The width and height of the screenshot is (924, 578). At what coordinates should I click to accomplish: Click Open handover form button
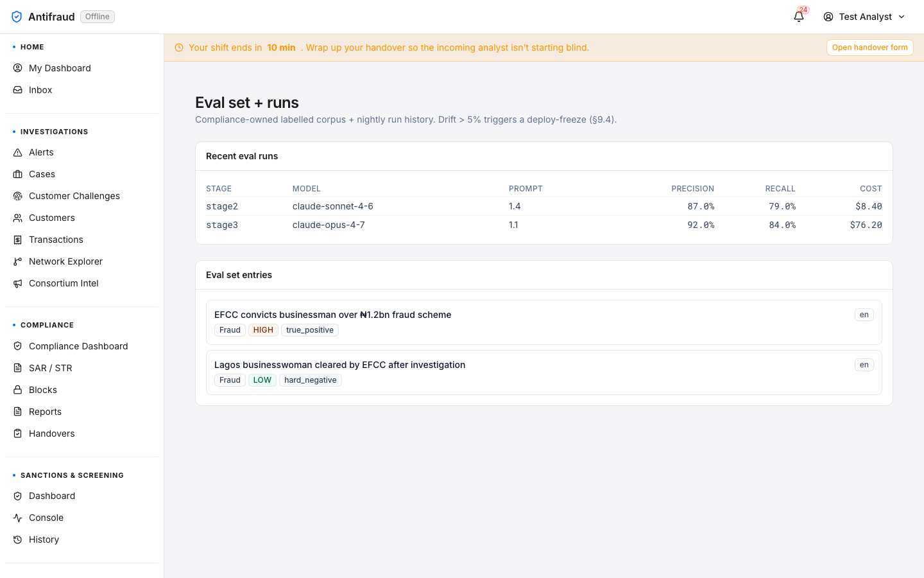pos(869,48)
